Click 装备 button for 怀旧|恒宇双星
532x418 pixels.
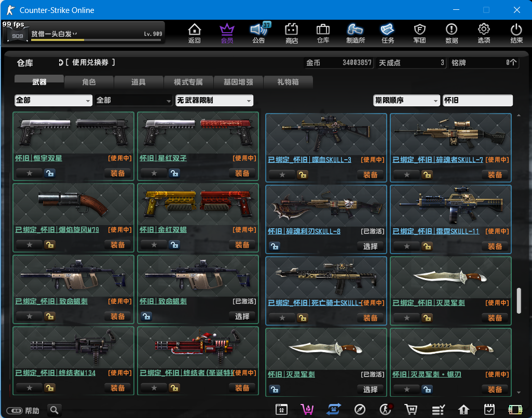[x=118, y=173]
